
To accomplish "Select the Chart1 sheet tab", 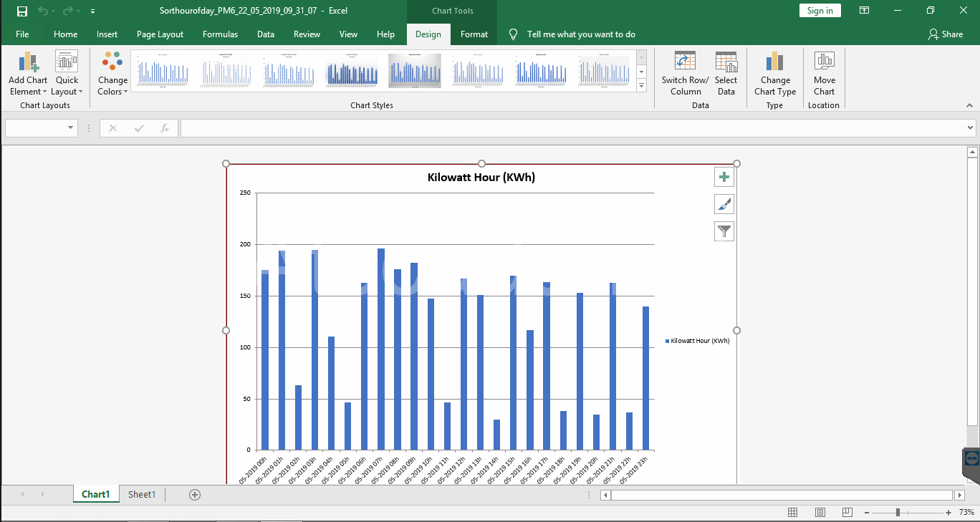I will (96, 494).
